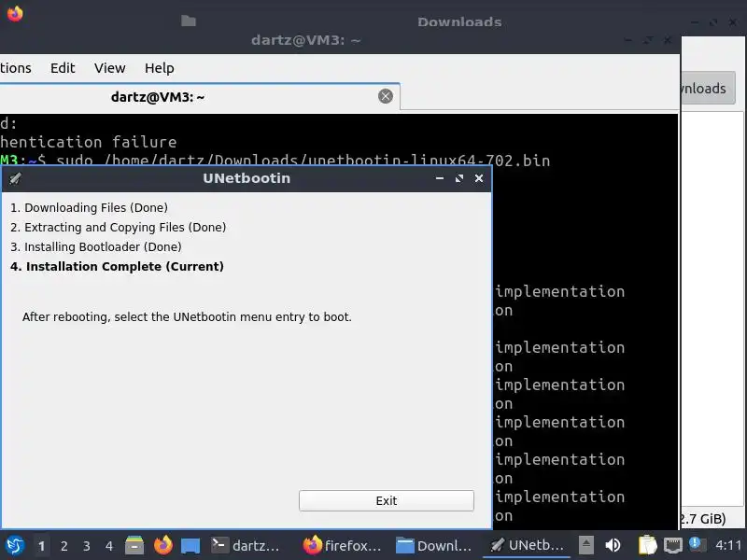Click the UNetbootin title bar app icon
Screen dimensions: 747x560
click(15, 178)
